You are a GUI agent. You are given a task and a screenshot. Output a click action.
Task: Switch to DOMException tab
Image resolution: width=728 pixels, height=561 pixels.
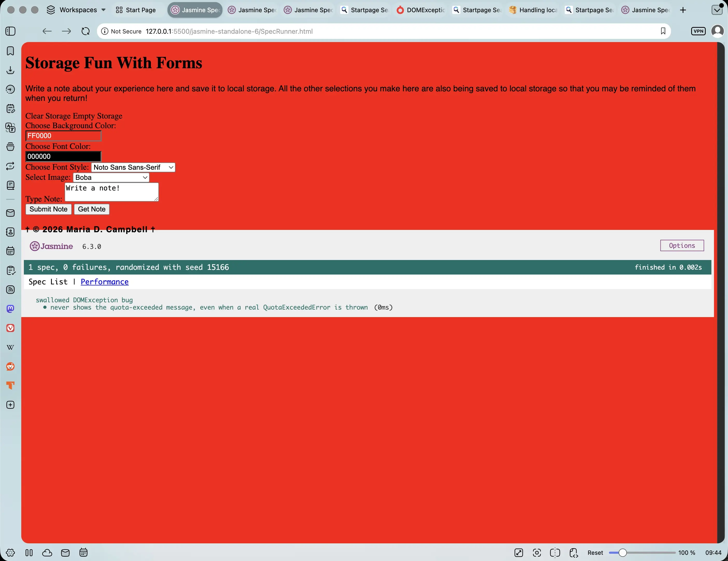[x=421, y=10]
